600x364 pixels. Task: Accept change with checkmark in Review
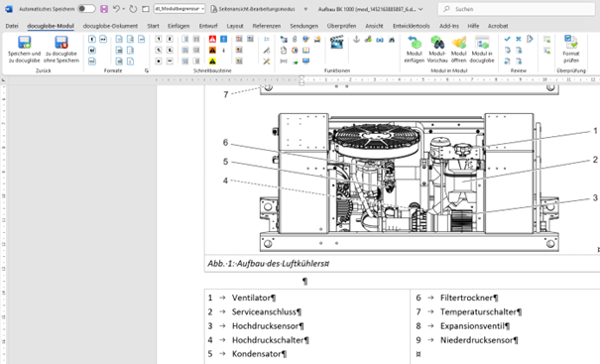pos(508,39)
